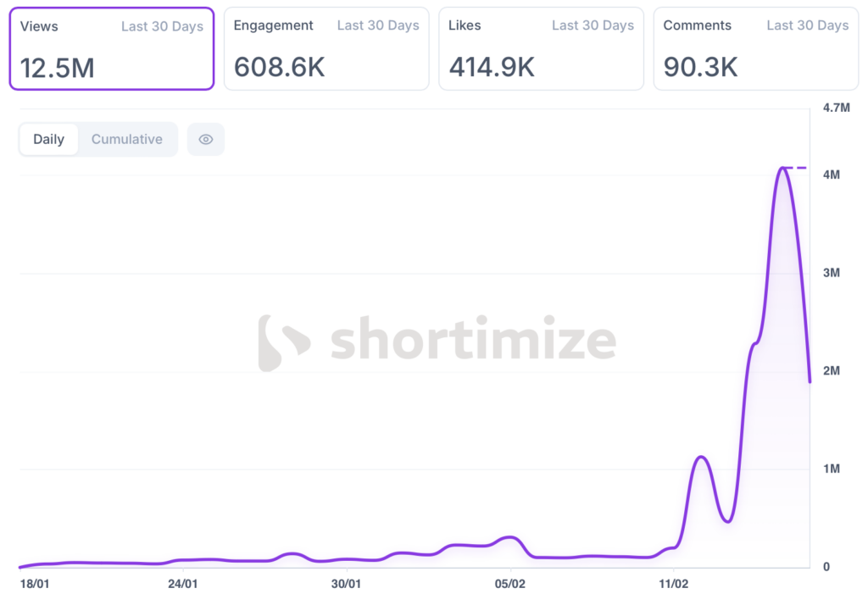Toggle the eye icon visibility button
Image resolution: width=868 pixels, height=594 pixels.
[206, 140]
